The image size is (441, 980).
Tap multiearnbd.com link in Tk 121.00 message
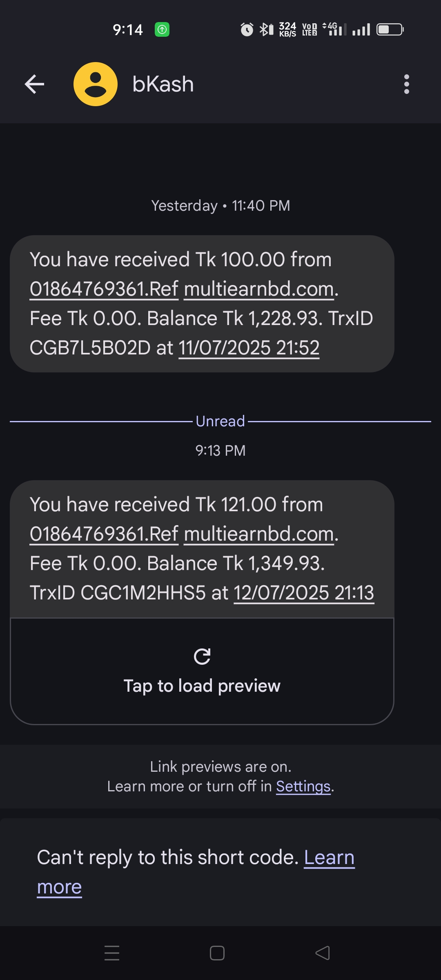(259, 534)
